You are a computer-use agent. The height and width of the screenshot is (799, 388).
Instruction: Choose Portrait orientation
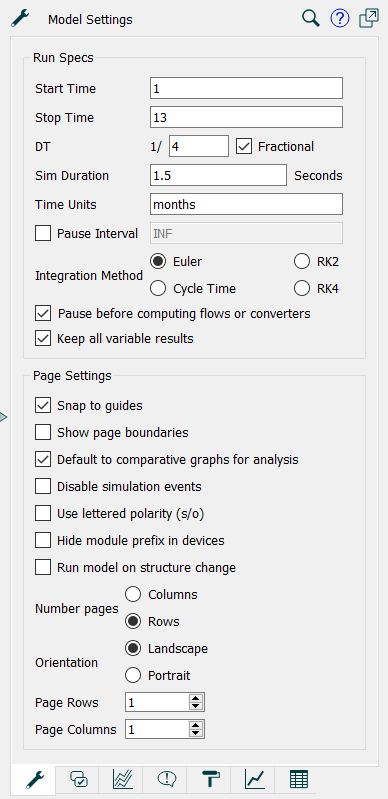[x=133, y=676]
